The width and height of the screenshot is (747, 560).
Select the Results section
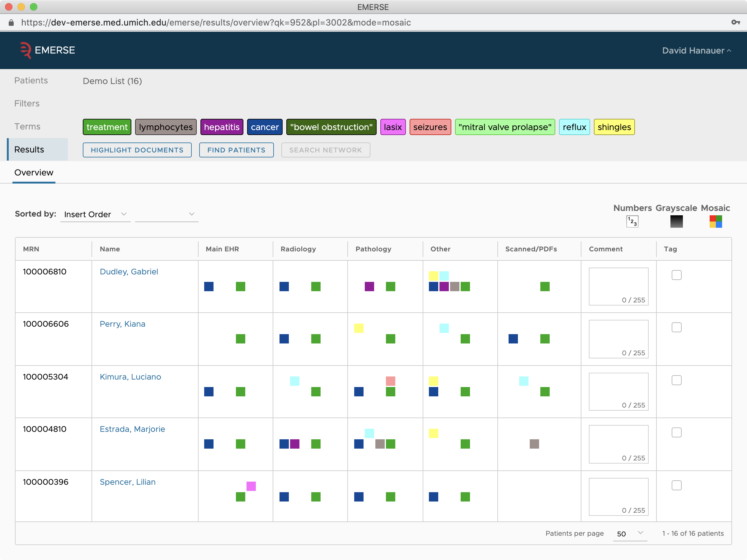(x=37, y=149)
